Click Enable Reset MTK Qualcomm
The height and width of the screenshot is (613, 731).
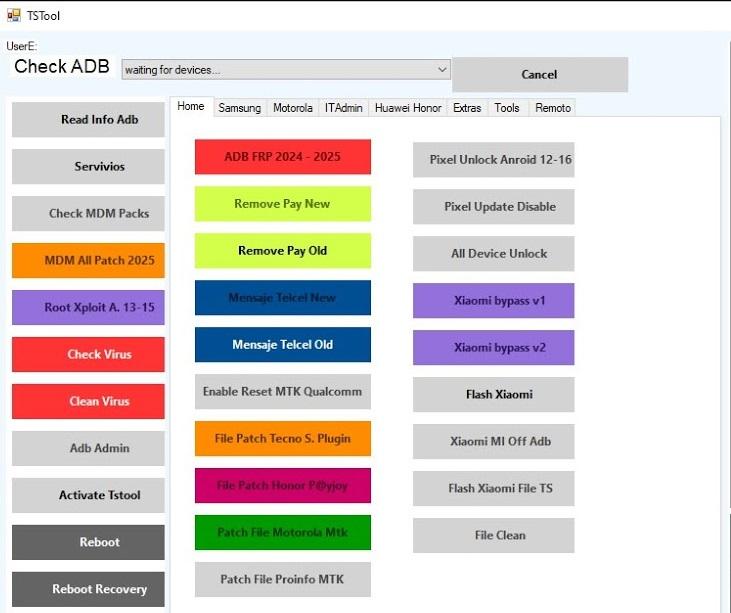(x=283, y=392)
